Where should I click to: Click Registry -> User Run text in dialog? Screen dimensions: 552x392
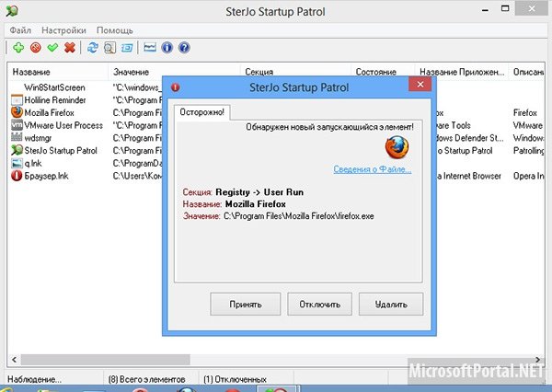coord(259,192)
